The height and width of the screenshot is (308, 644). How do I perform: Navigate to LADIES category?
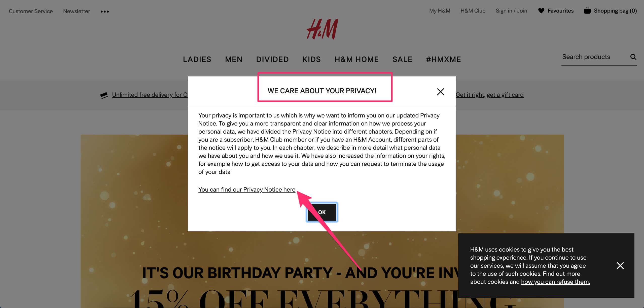tap(197, 59)
